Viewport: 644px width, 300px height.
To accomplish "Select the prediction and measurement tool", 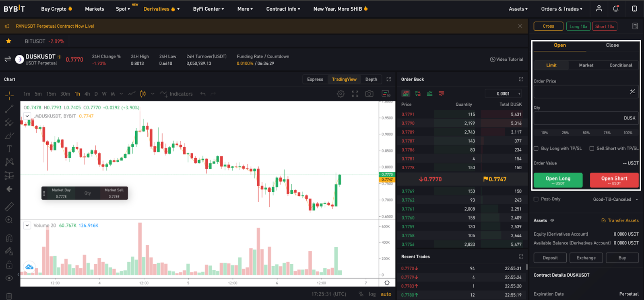I will click(9, 176).
